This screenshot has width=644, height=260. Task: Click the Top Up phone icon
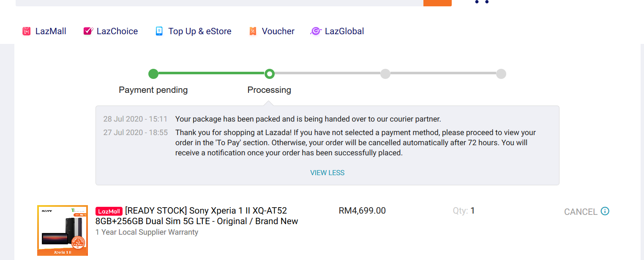(x=159, y=31)
